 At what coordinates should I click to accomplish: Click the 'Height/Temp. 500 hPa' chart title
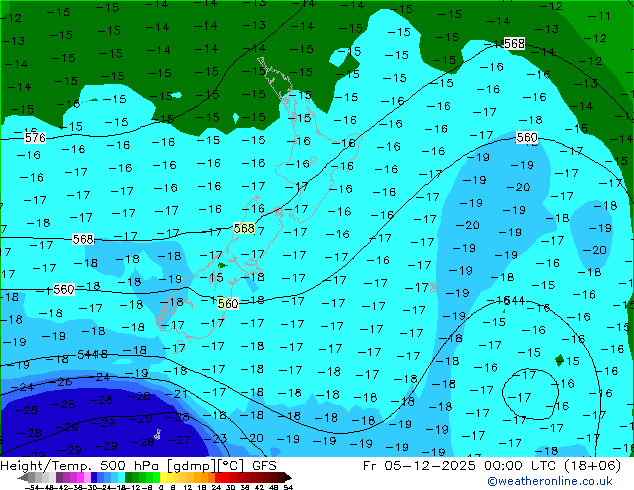(x=82, y=466)
